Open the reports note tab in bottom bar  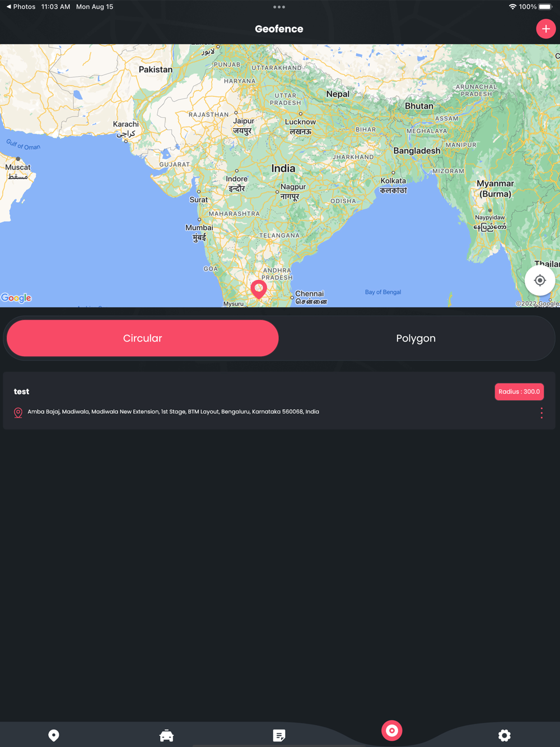(279, 735)
